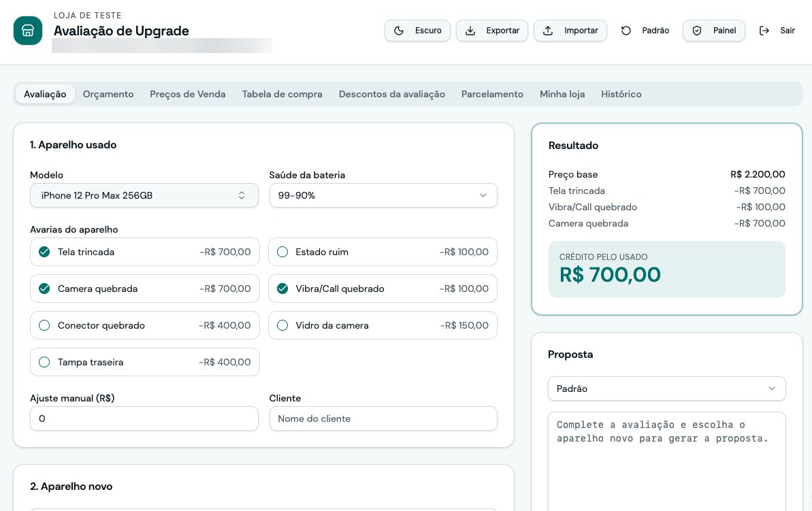Image resolution: width=812 pixels, height=511 pixels.
Task: Click the reset arrow icon beside Padrão
Action: point(626,31)
